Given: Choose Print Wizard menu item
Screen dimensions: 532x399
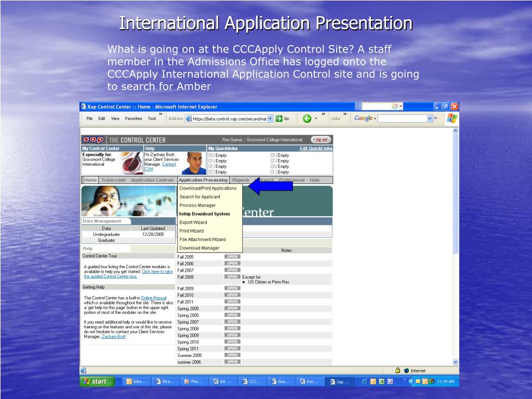Looking at the screenshot, I should [192, 231].
